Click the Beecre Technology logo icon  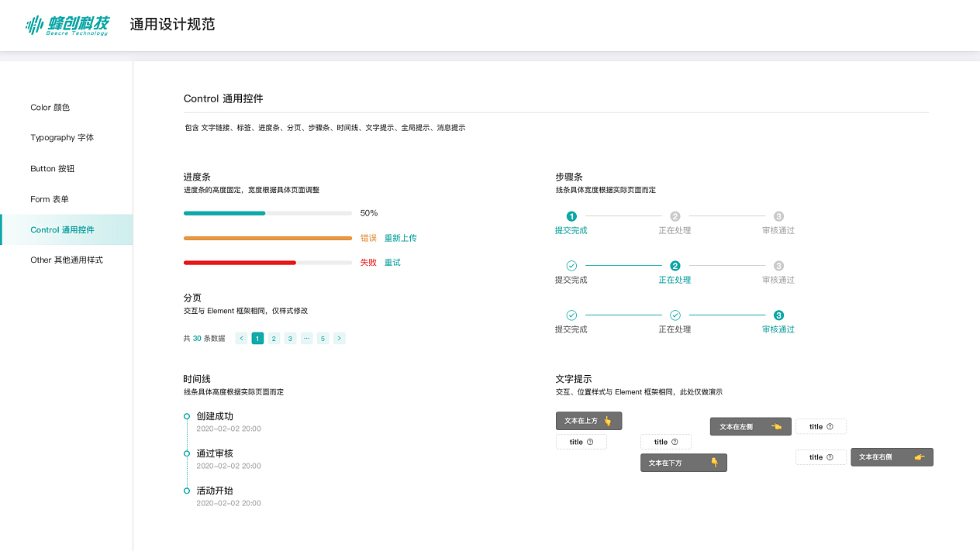click(33, 24)
